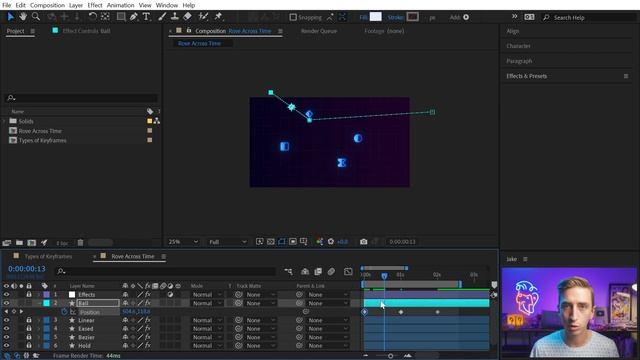Select the Brush tool
The image size is (640, 360).
[x=162, y=17]
